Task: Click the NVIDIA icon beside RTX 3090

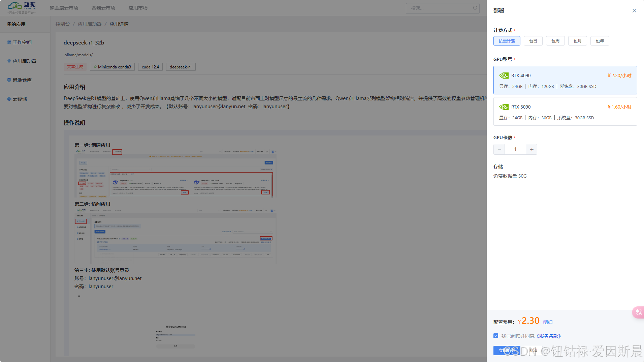Action: pyautogui.click(x=504, y=107)
